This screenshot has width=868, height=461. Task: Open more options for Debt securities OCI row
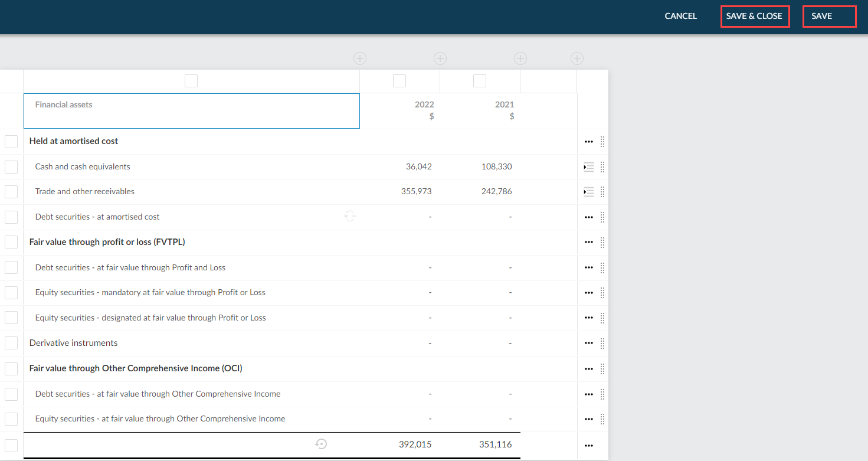click(x=588, y=394)
